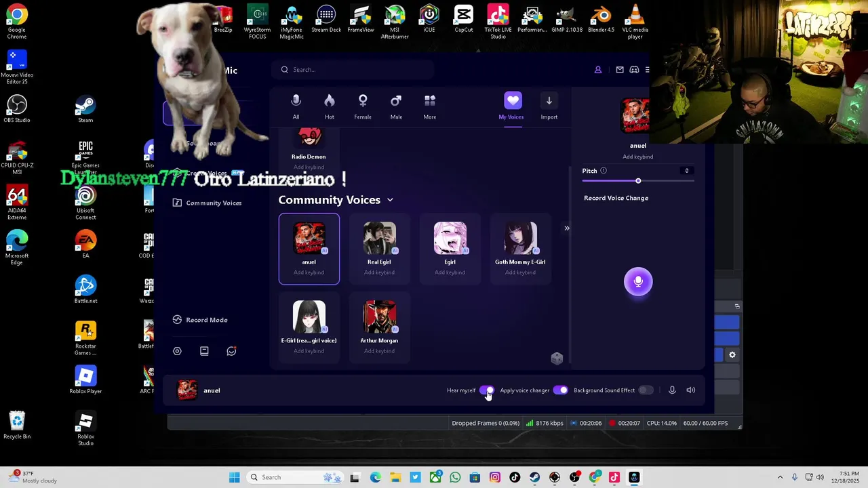This screenshot has width=868, height=488.
Task: Toggle the Apply voice changer switch
Action: 560,390
